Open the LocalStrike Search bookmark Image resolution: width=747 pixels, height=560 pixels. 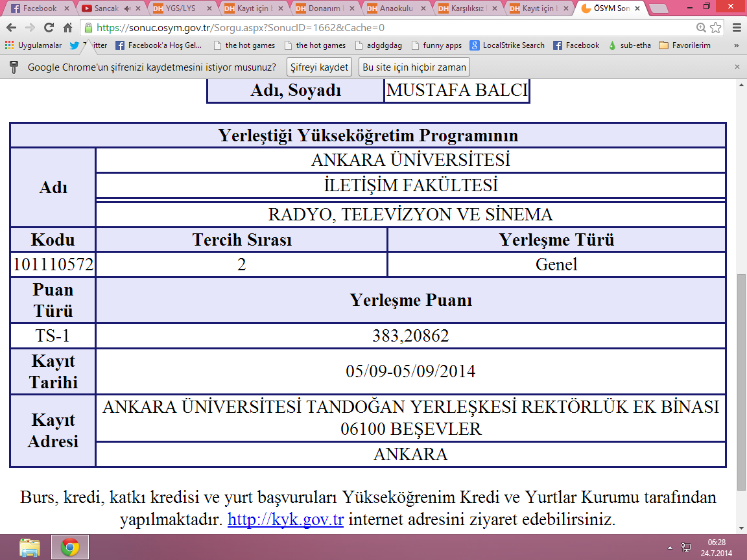click(507, 45)
